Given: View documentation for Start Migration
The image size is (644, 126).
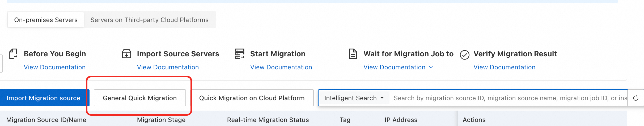Looking at the screenshot, I should click(281, 67).
